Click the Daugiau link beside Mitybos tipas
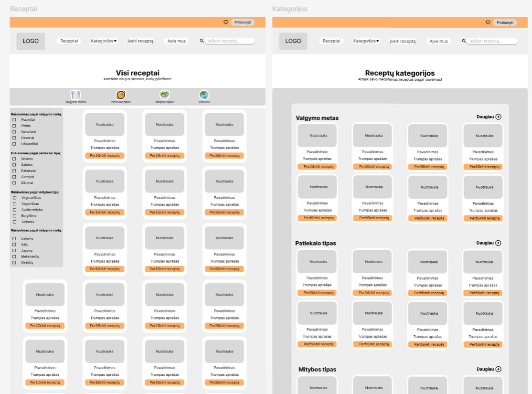This screenshot has width=532, height=394. (486, 369)
